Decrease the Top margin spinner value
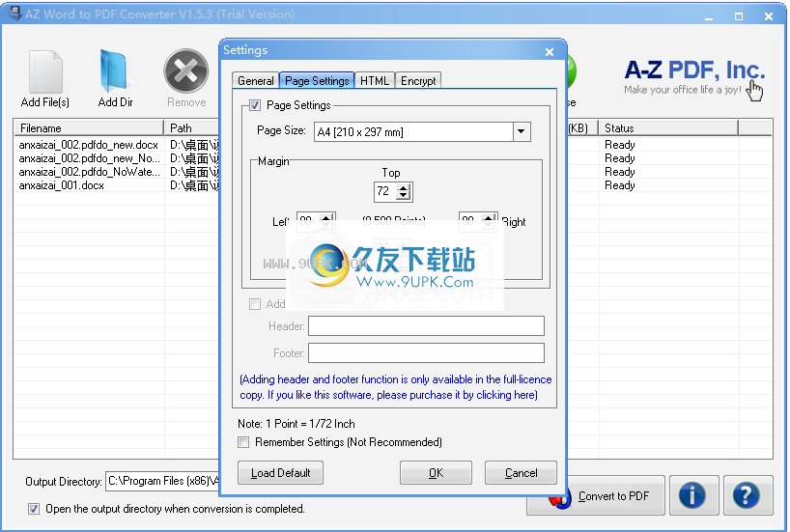Viewport: 790px width, 532px height. pyautogui.click(x=404, y=195)
